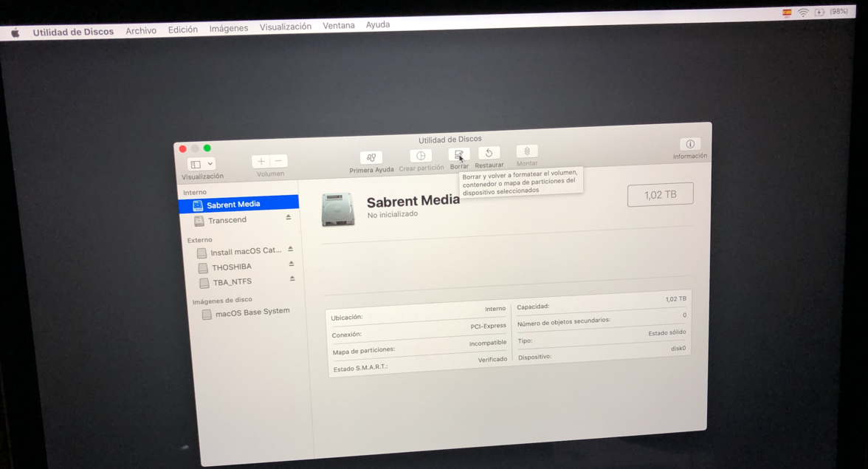Click the battery status icon
This screenshot has width=868, height=469.
click(820, 12)
